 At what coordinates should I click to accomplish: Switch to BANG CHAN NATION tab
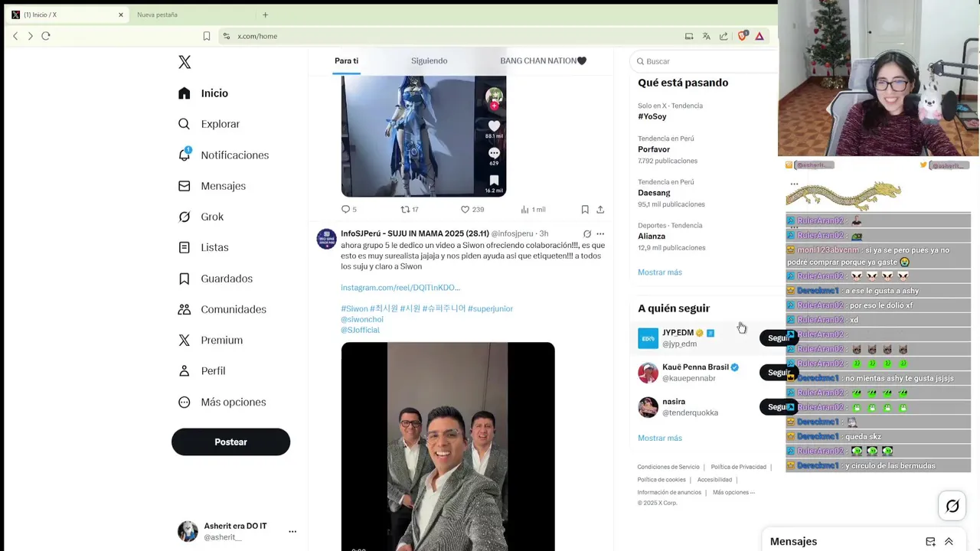point(543,60)
